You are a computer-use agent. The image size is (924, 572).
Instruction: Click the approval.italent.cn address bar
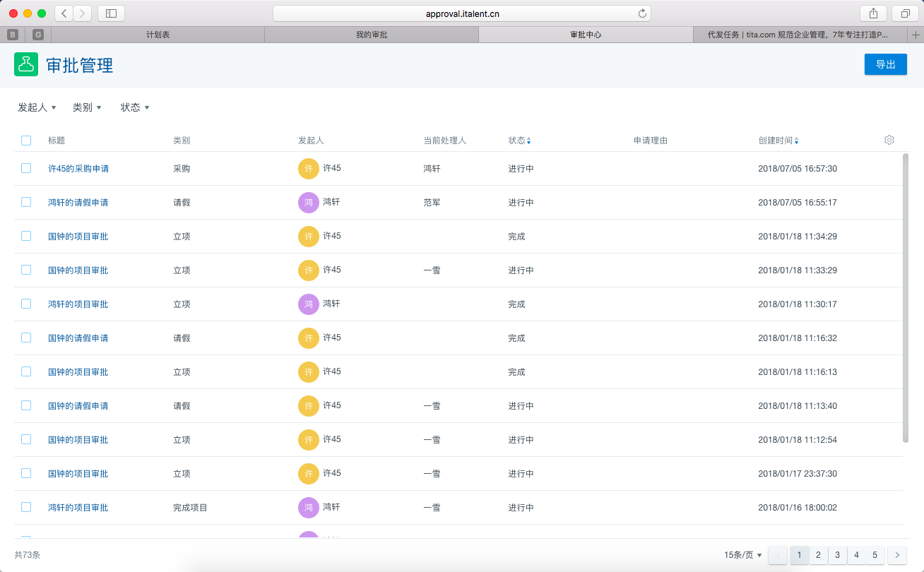point(462,13)
